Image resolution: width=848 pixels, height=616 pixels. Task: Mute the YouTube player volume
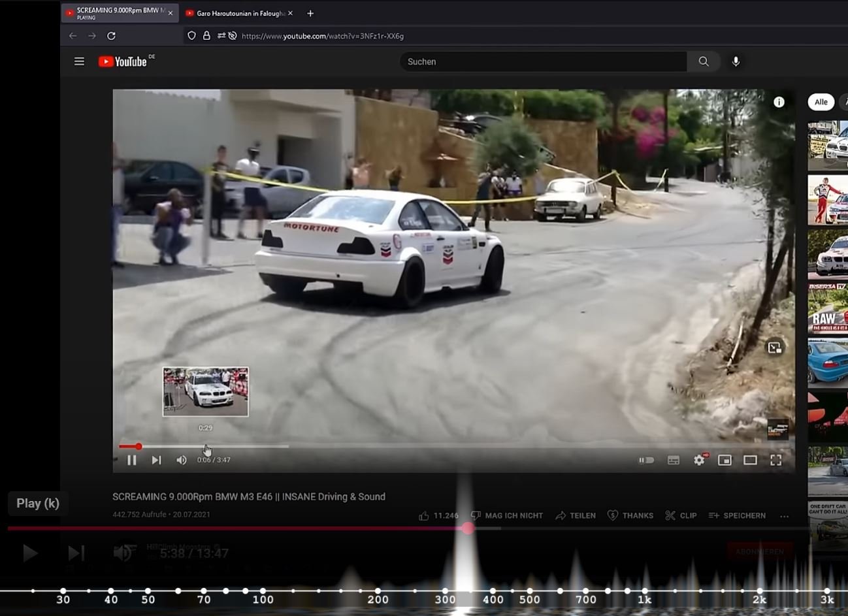pyautogui.click(x=181, y=460)
